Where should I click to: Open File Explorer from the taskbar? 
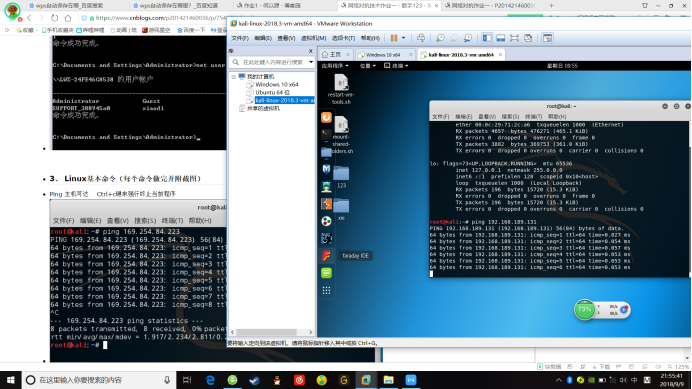388,380
